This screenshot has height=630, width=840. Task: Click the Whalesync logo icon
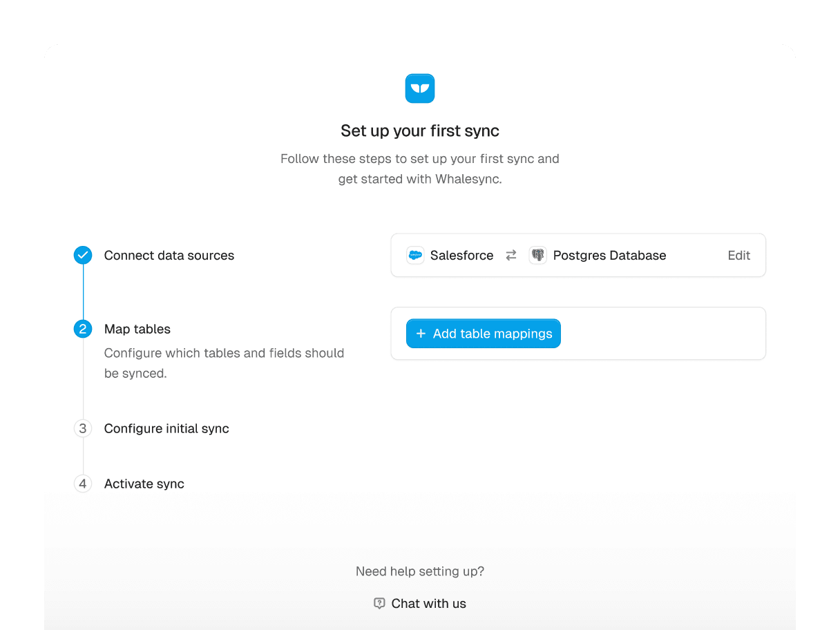coord(420,88)
